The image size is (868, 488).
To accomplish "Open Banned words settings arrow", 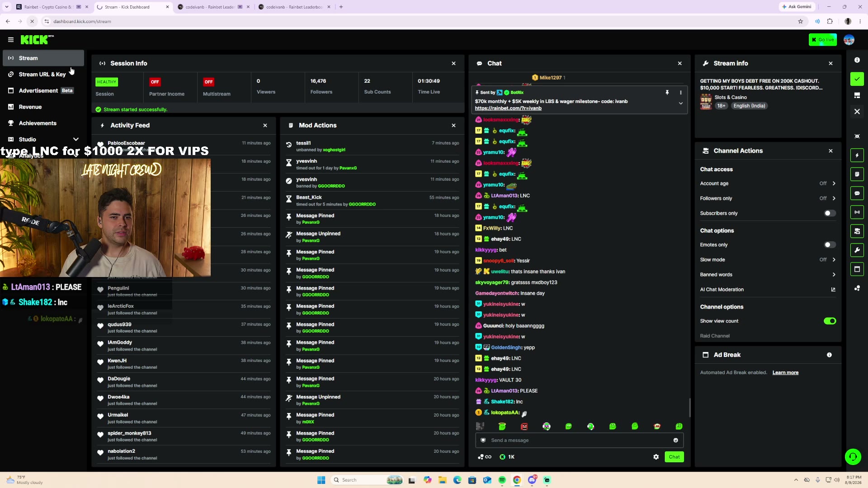I will click(x=834, y=275).
